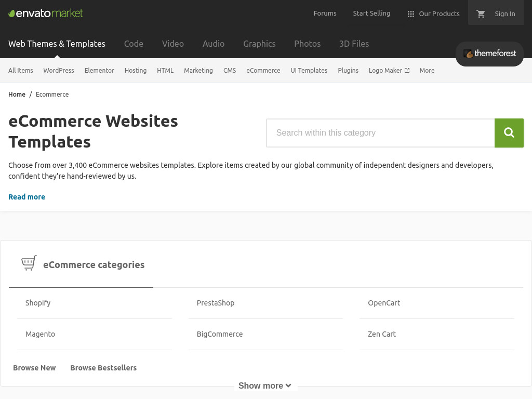This screenshot has width=532, height=399.
Task: Open the Hosting menu item
Action: tap(136, 70)
